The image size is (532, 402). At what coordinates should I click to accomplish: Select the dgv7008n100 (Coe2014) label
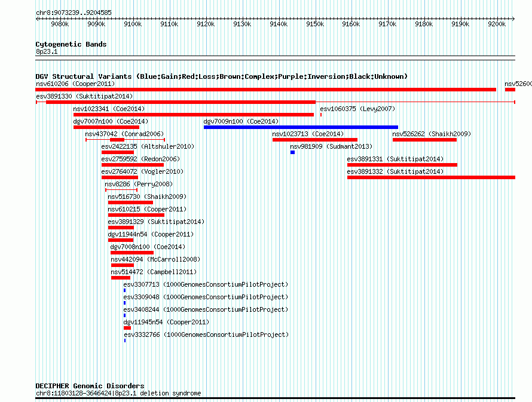tap(148, 247)
